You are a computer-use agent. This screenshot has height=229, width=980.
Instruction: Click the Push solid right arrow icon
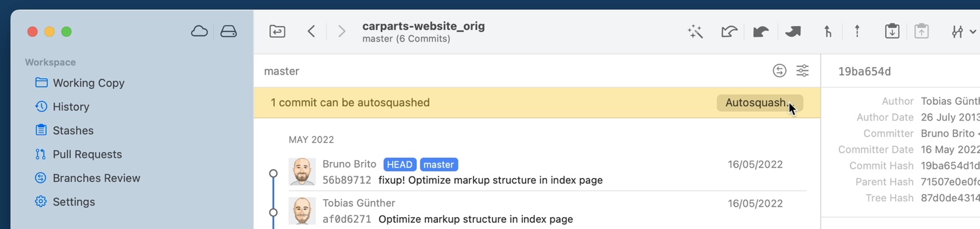click(x=793, y=32)
